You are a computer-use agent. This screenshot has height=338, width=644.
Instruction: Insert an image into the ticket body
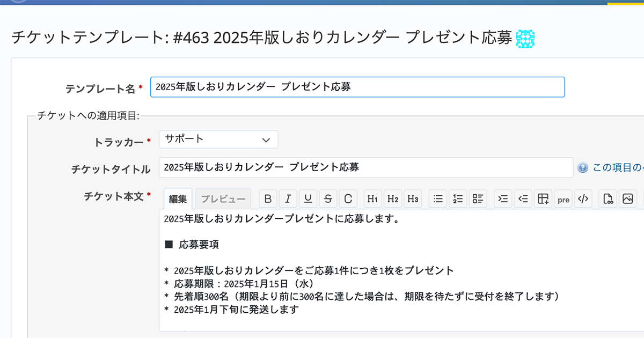point(628,199)
